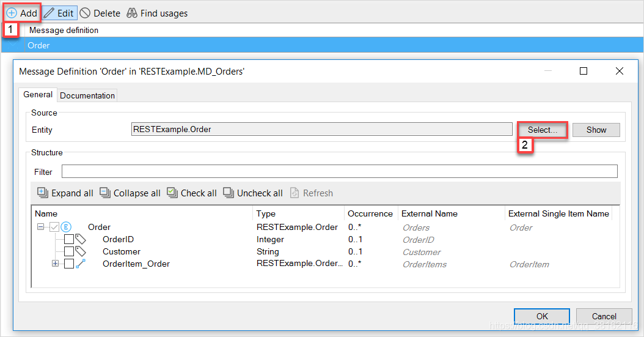Switch to the Documentation tab
The image size is (644, 337).
87,95
